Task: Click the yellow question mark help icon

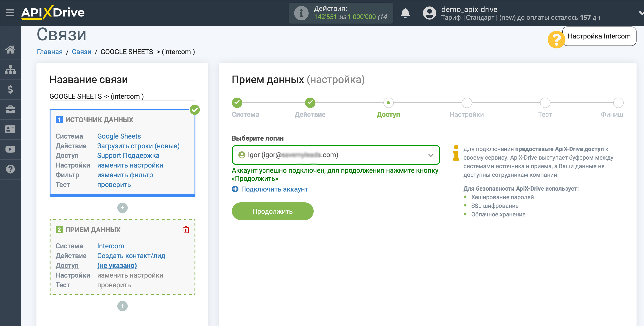Action: pyautogui.click(x=556, y=39)
